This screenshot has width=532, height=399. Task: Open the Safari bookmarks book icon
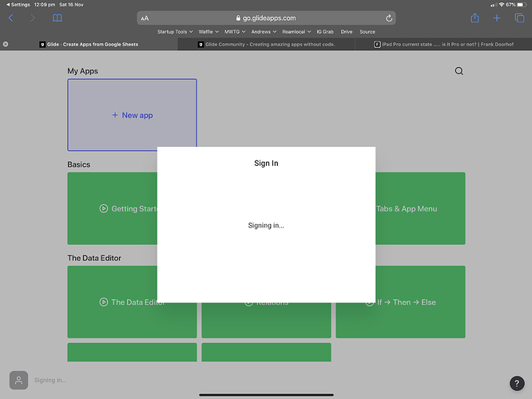[x=57, y=18]
